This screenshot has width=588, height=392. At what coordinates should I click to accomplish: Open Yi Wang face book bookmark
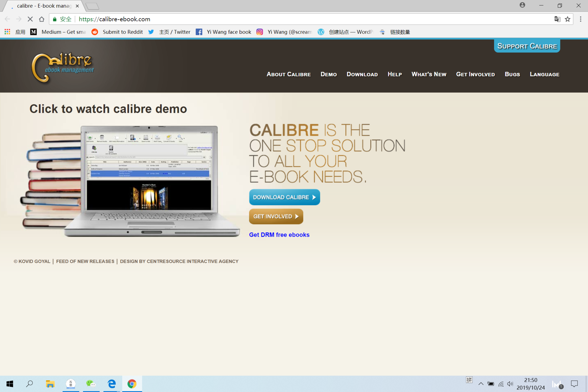(x=224, y=32)
